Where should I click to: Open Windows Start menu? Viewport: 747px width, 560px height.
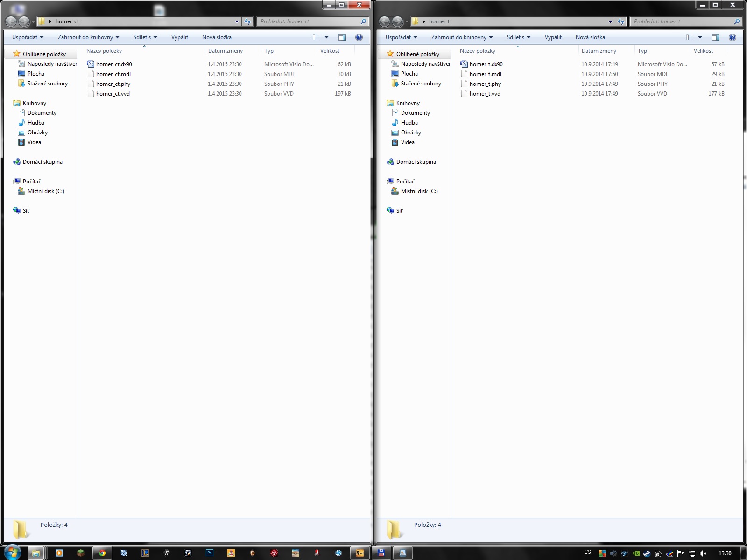pos(13,553)
